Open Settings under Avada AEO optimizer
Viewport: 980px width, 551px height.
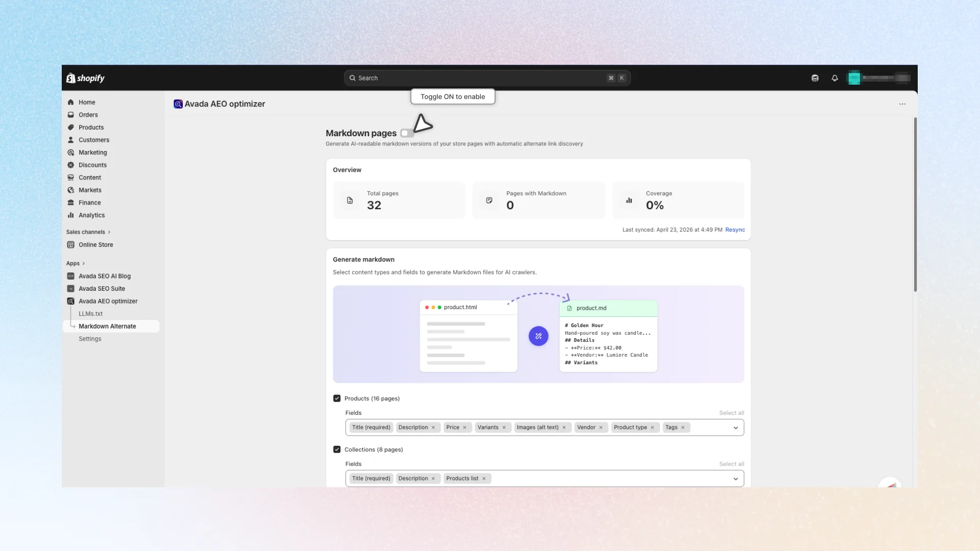[90, 339]
